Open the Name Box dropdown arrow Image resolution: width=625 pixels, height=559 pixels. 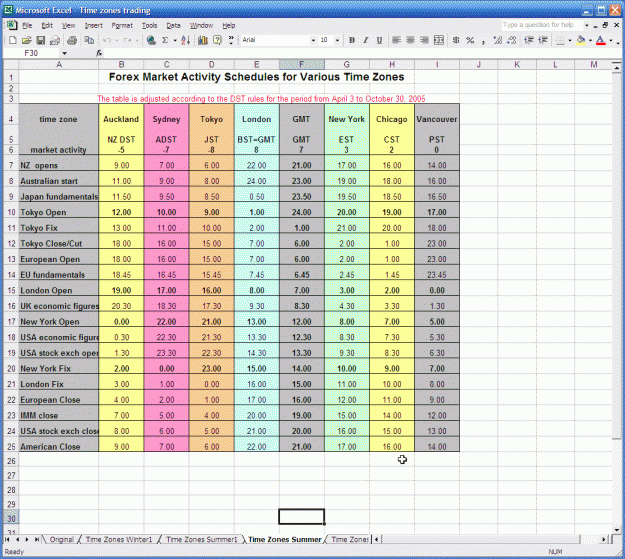click(x=64, y=53)
